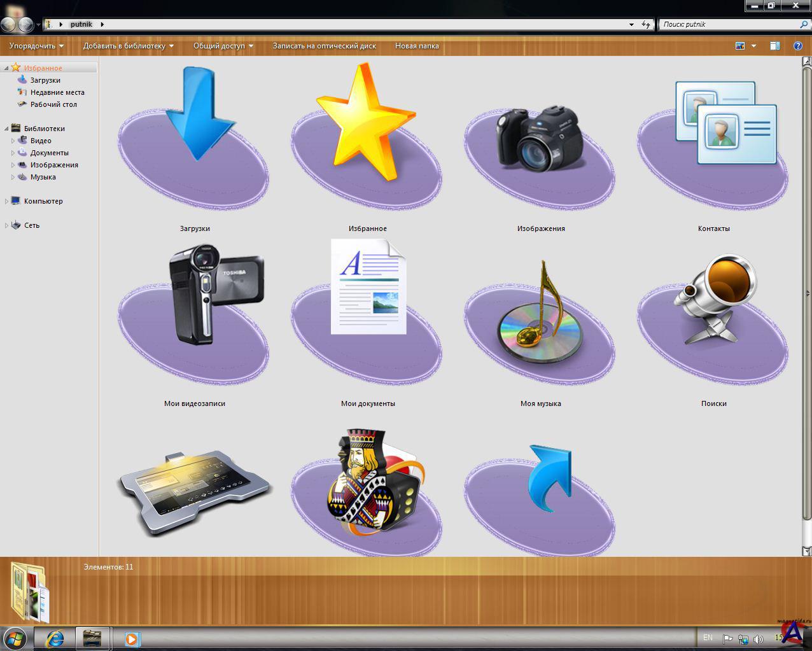Toggle the preview pane button

click(774, 46)
